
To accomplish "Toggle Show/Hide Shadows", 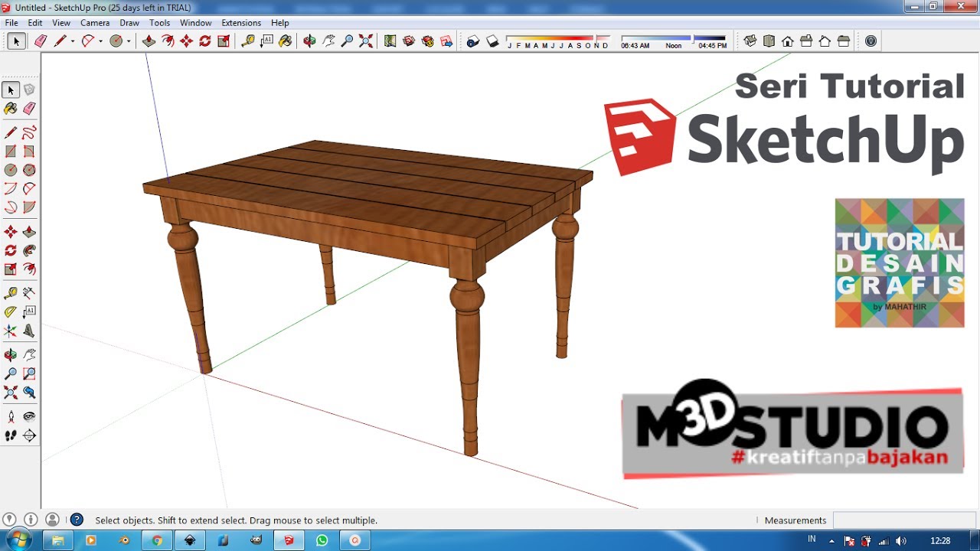I will click(492, 41).
